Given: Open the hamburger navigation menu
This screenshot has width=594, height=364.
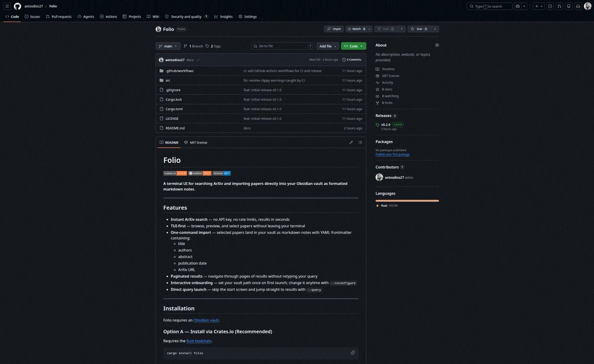Looking at the screenshot, I should pyautogui.click(x=7, y=6).
